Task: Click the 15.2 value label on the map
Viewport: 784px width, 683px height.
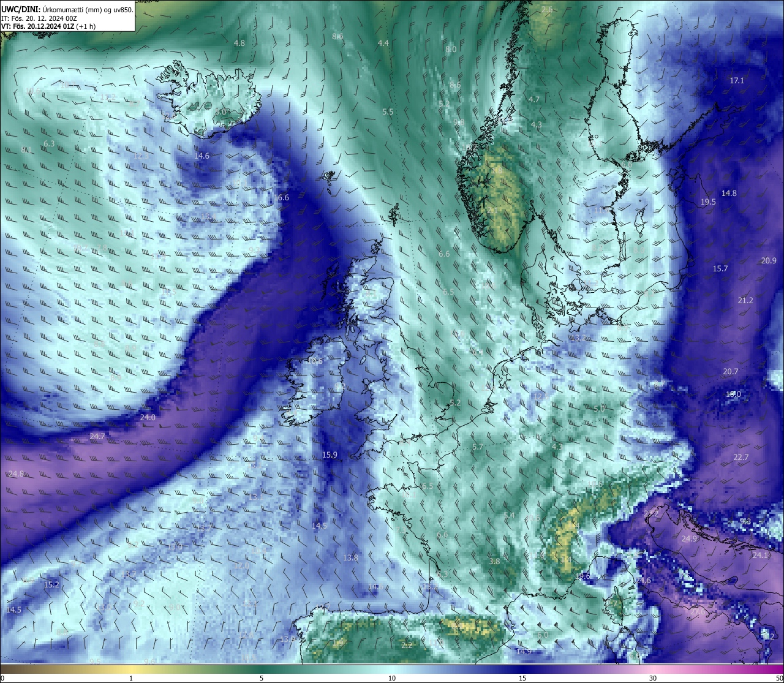Action: pos(51,584)
